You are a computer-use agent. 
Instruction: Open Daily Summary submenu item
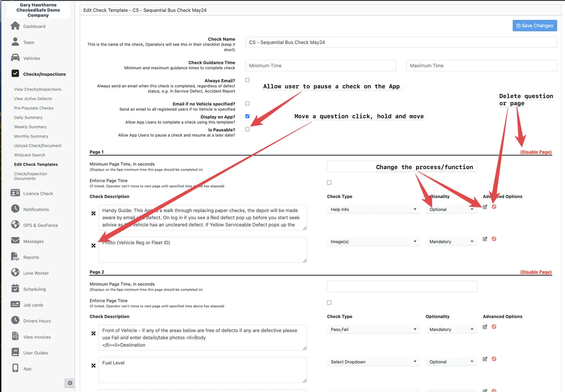[x=28, y=118]
